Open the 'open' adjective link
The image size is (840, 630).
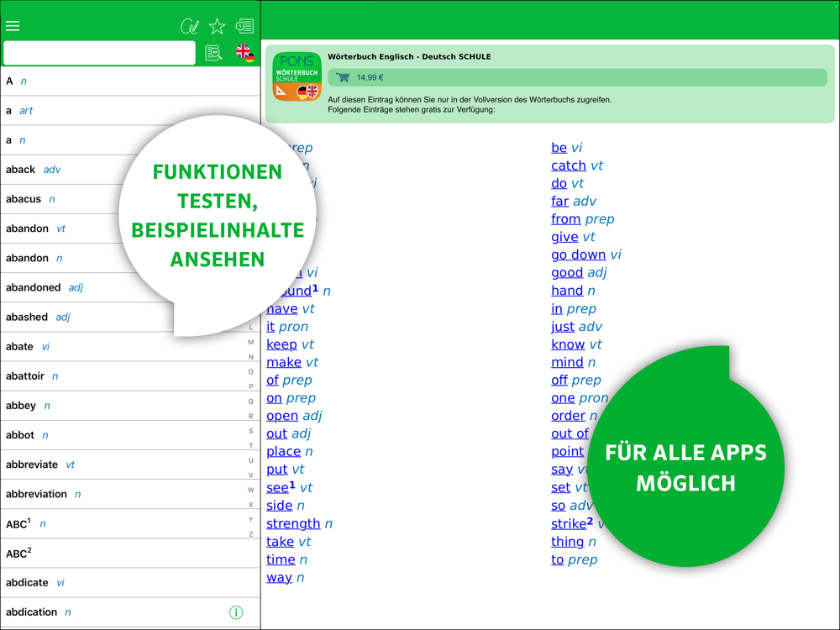[x=281, y=416]
